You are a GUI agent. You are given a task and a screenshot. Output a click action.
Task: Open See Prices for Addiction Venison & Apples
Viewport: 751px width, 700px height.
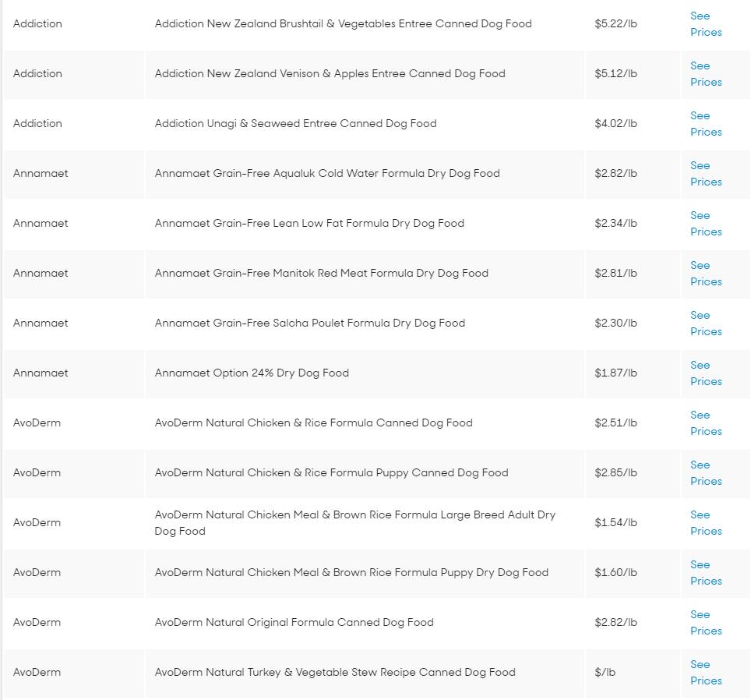(706, 74)
